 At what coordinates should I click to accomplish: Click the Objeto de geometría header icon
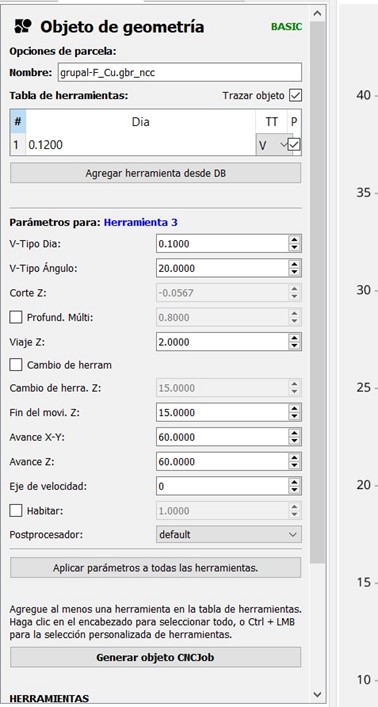pyautogui.click(x=23, y=27)
